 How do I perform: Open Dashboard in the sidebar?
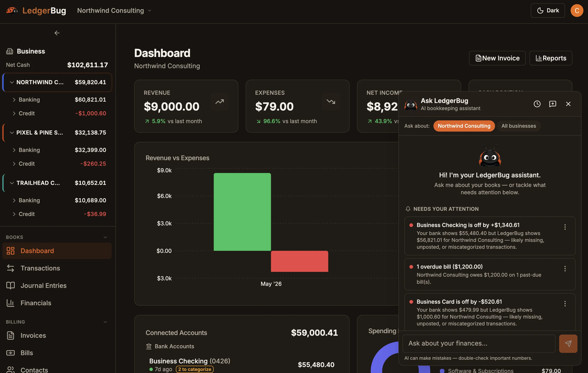[x=57, y=251]
